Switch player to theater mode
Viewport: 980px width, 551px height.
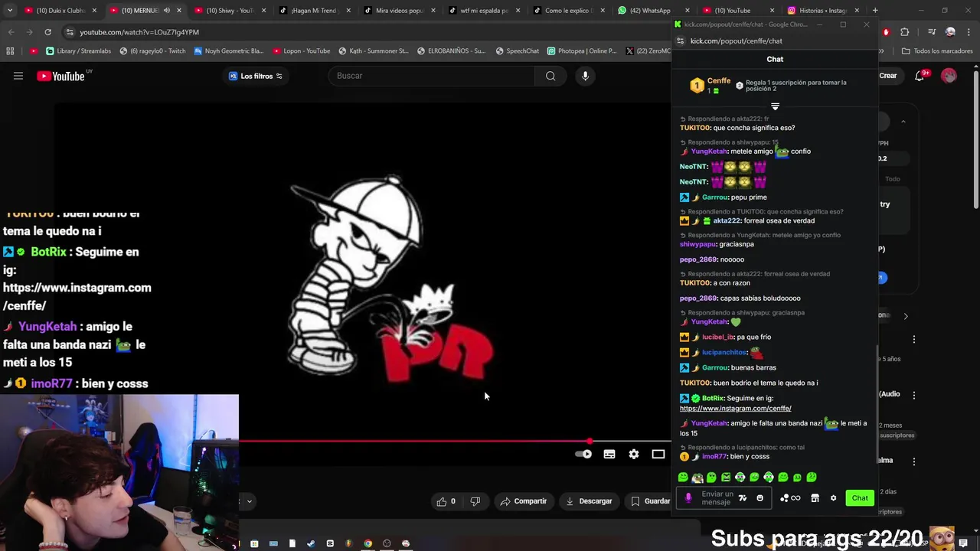click(658, 455)
